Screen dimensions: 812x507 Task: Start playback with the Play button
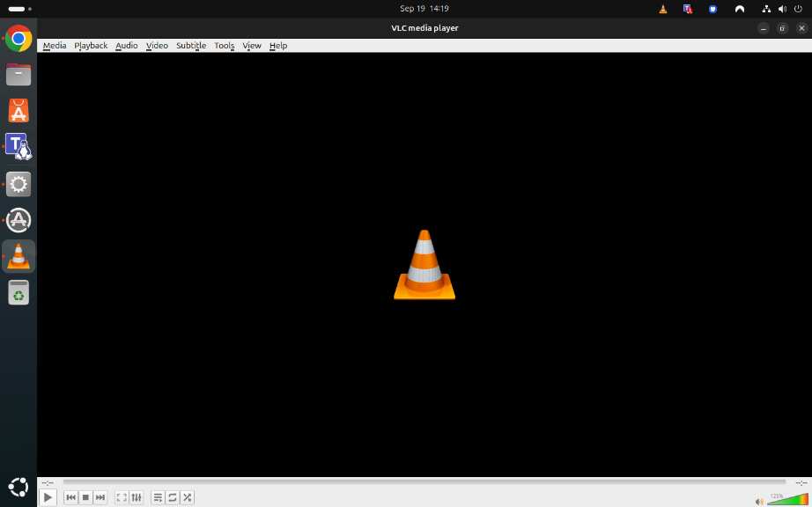click(x=48, y=497)
